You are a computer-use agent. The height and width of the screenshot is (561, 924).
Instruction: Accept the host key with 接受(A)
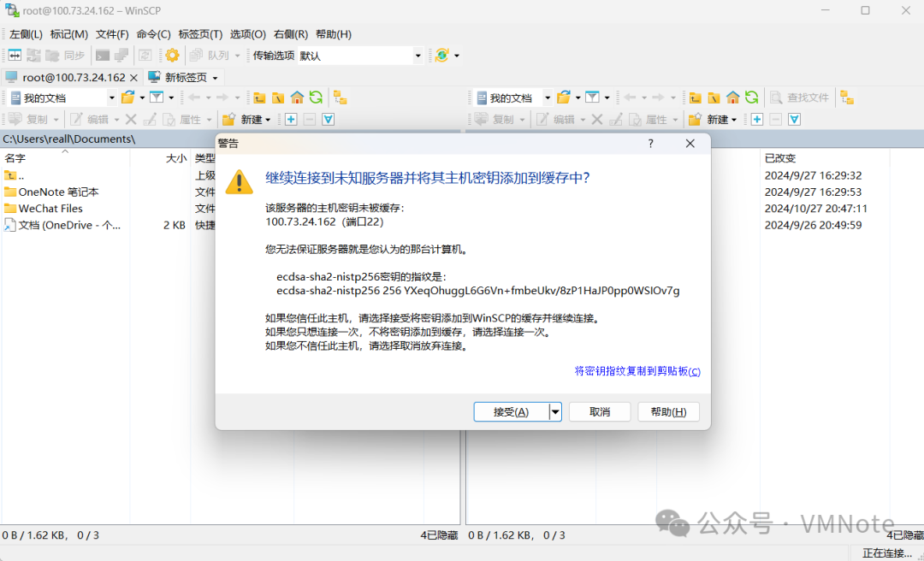coord(511,412)
